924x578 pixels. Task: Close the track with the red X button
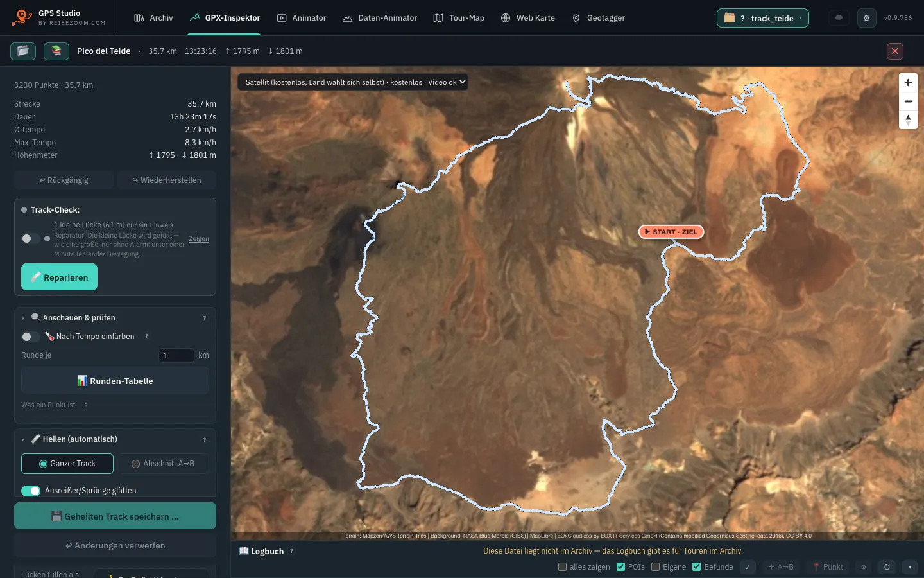(x=895, y=51)
